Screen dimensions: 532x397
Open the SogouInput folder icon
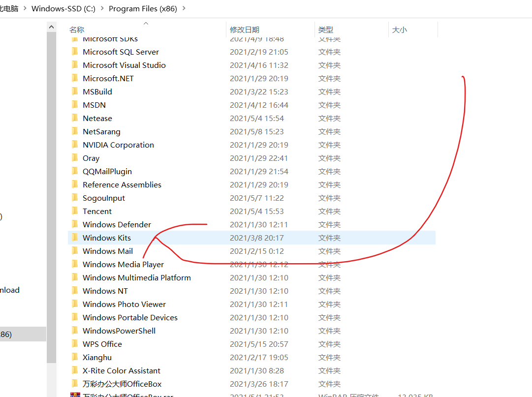(74, 198)
